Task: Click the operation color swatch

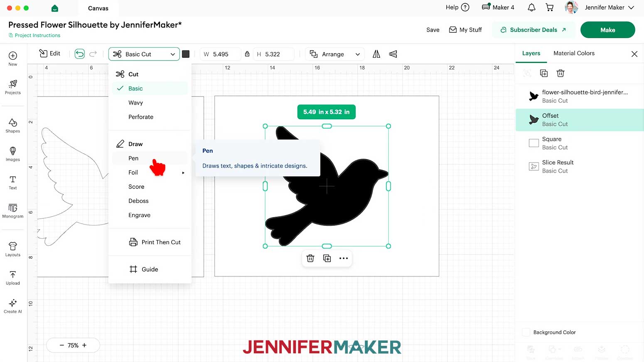Action: pyautogui.click(x=186, y=54)
